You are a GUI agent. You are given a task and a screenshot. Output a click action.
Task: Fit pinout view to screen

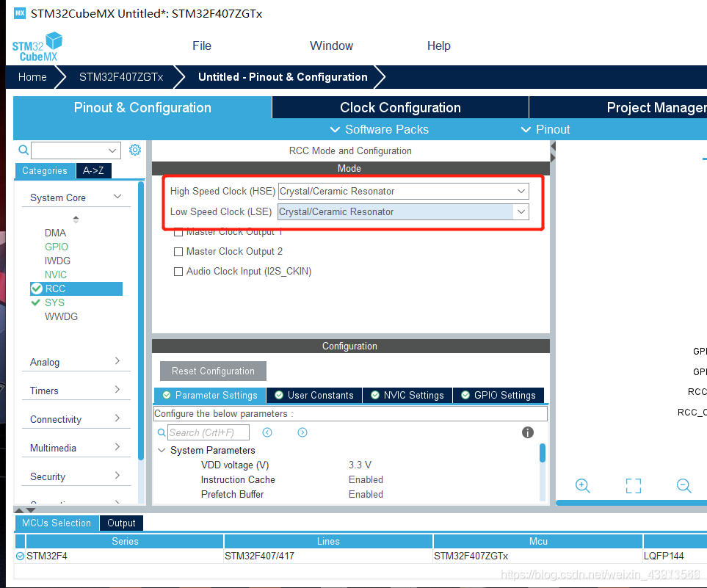634,486
